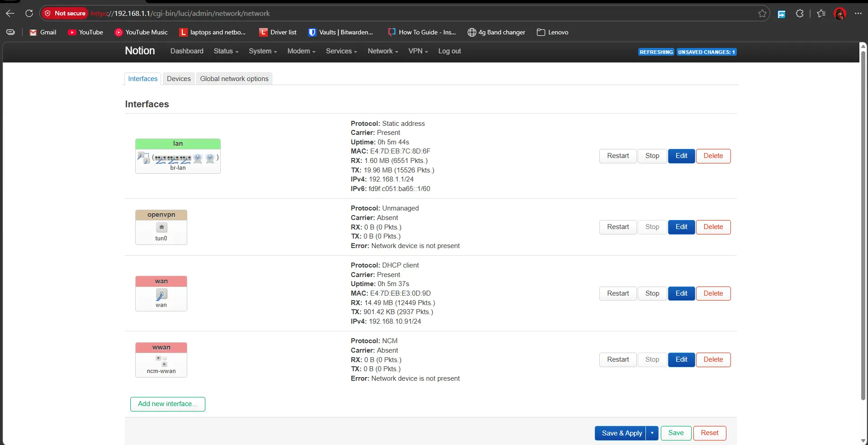Delete the openvpn interface

[x=713, y=227]
